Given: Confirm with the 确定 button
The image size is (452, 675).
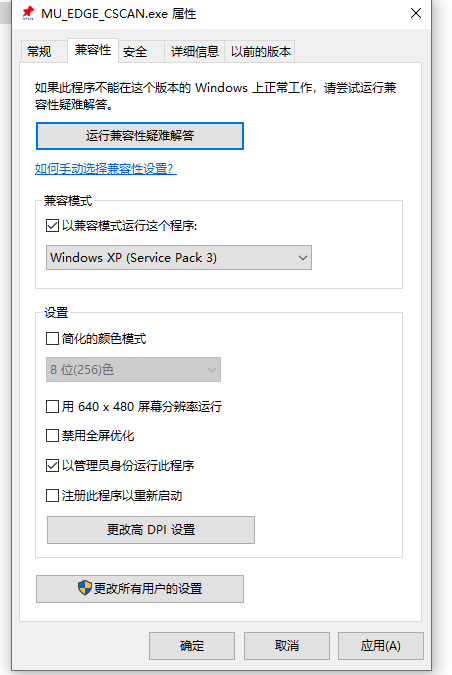Looking at the screenshot, I should click(x=192, y=646).
